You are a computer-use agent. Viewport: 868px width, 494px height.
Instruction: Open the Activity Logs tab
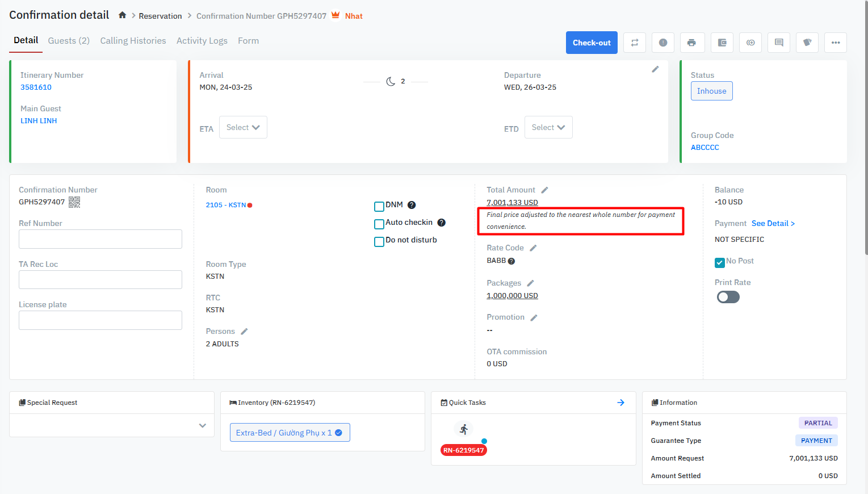202,41
